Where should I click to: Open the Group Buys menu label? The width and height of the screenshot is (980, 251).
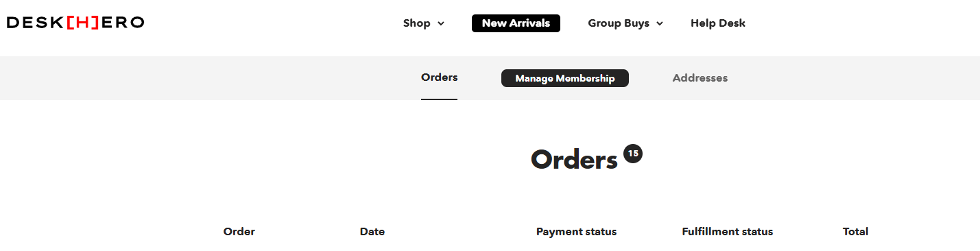coord(619,23)
